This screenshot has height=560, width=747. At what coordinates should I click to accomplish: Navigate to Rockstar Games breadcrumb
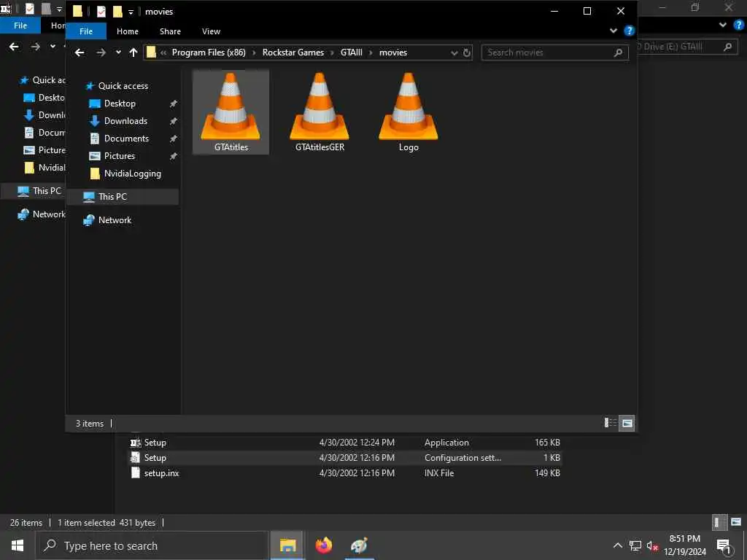(293, 52)
